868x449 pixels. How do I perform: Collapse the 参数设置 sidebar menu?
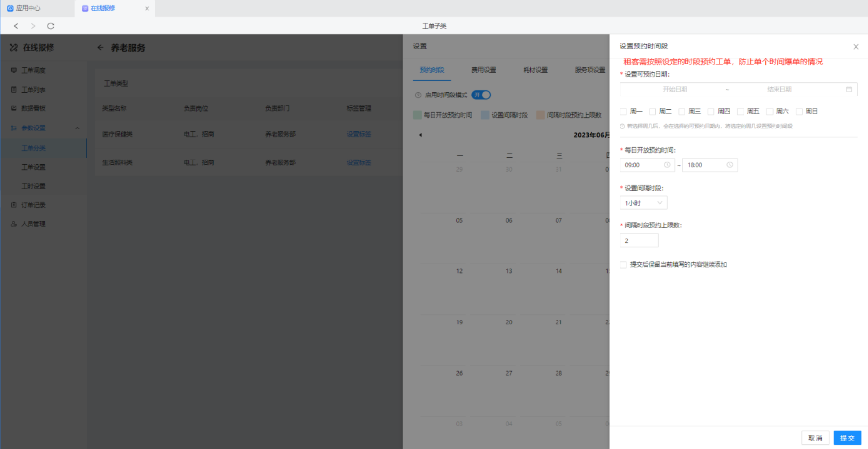pos(77,128)
